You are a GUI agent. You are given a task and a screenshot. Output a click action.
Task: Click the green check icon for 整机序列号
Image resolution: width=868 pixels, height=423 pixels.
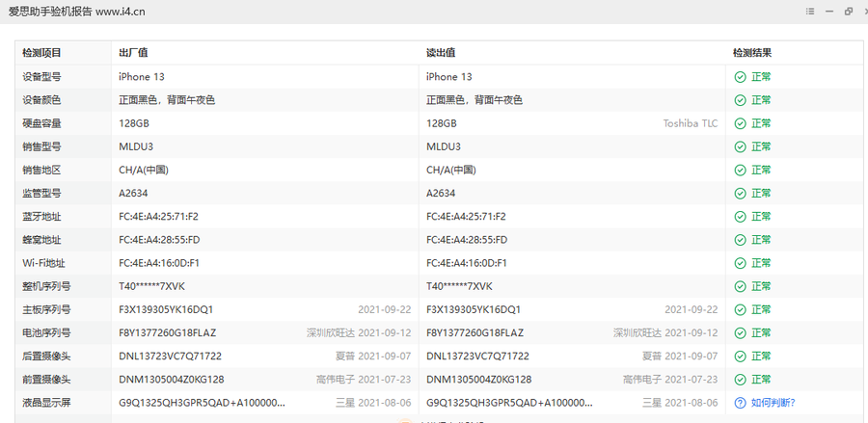(x=740, y=286)
